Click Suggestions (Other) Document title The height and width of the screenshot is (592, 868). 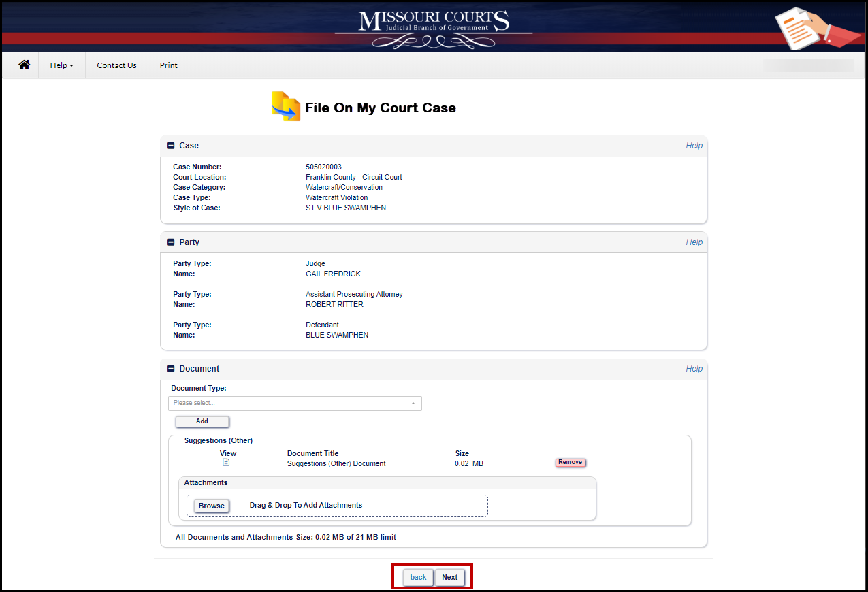336,463
